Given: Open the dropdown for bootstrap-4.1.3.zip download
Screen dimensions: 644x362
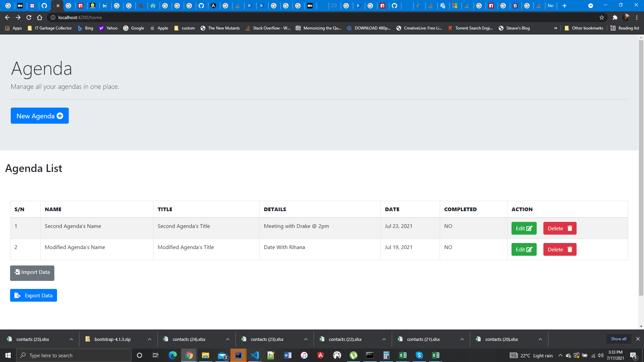Looking at the screenshot, I should point(150,339).
